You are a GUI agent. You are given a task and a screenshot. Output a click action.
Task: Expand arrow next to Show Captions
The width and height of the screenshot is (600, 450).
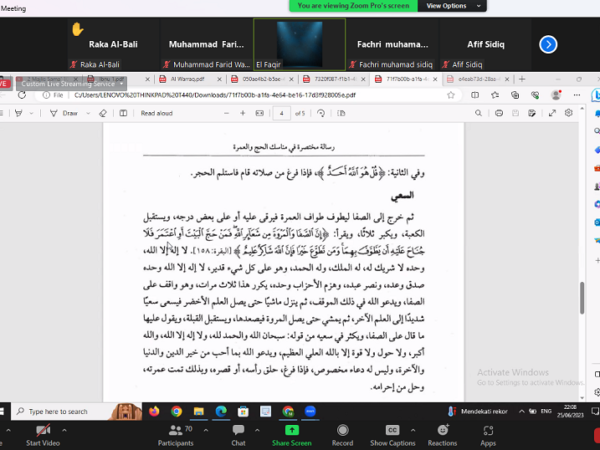click(413, 430)
